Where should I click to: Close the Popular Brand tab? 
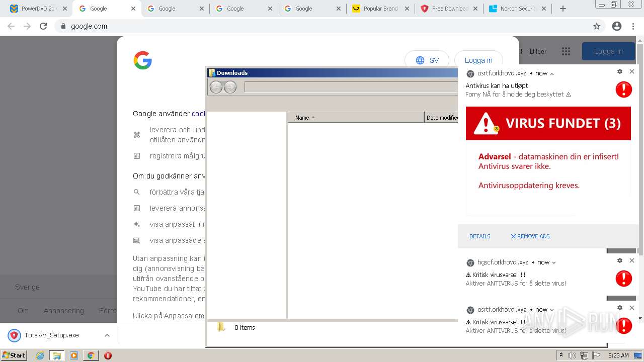click(x=407, y=9)
